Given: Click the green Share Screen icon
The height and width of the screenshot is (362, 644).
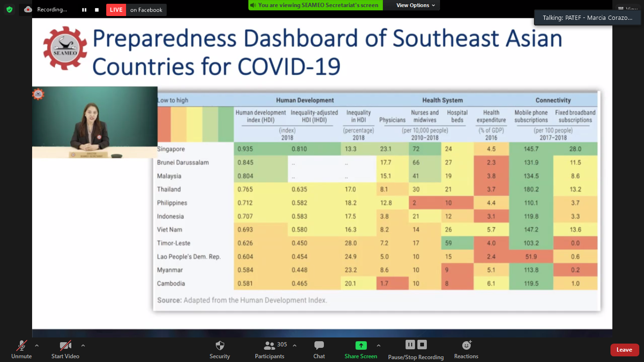Looking at the screenshot, I should [x=361, y=345].
